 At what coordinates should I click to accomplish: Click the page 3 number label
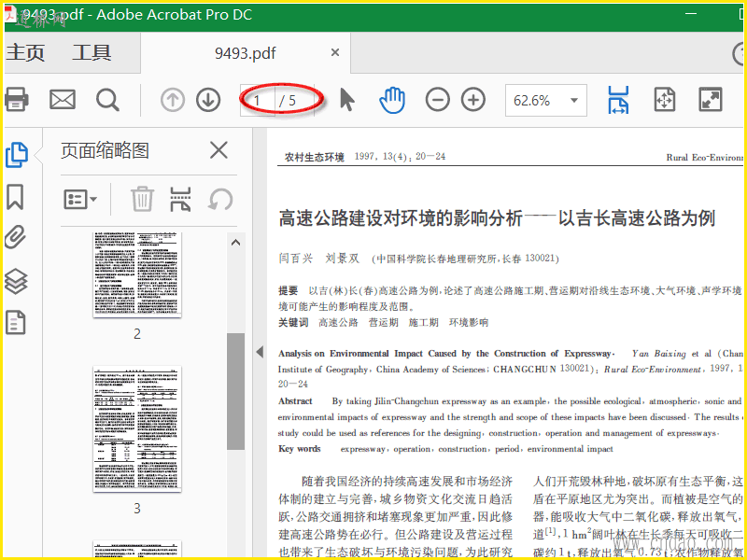coord(137,508)
